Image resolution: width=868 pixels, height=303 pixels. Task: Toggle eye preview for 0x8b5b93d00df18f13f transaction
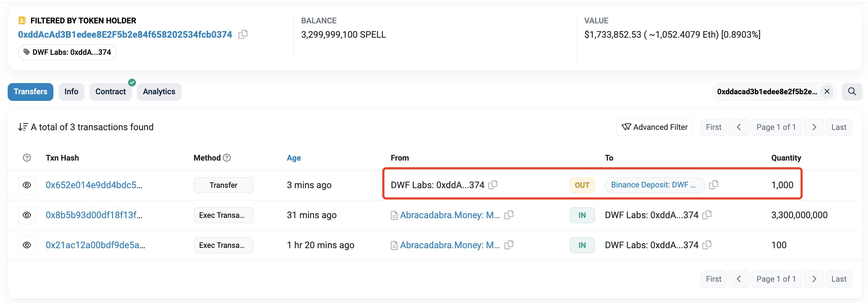pyautogui.click(x=27, y=215)
